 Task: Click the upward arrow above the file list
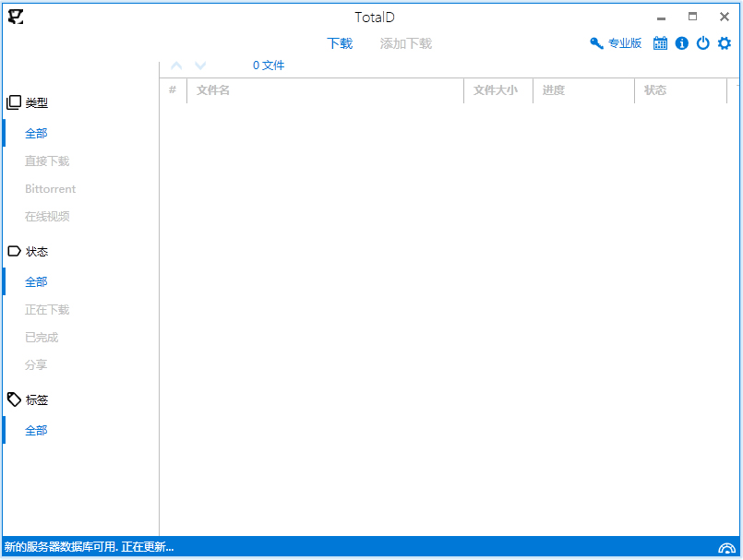[x=175, y=65]
